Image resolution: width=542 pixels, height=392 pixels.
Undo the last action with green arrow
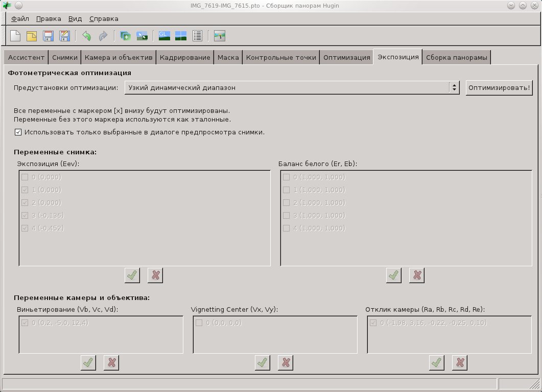86,36
